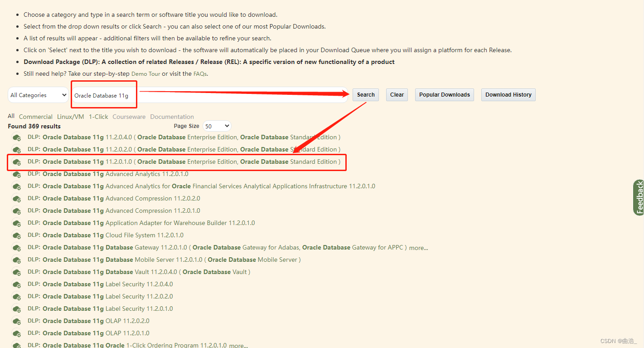Select the 1-Click filter tab
This screenshot has height=348, width=644.
(98, 117)
